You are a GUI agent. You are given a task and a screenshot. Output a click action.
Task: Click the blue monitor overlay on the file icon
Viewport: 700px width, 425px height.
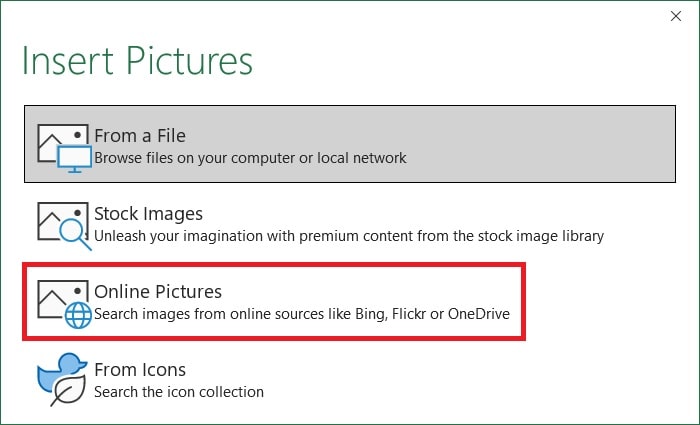tap(75, 159)
